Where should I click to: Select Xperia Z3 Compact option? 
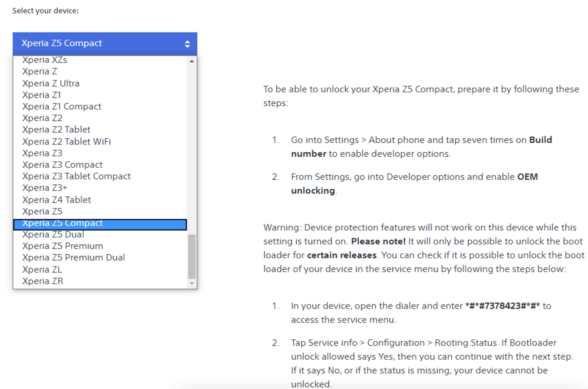pos(100,164)
